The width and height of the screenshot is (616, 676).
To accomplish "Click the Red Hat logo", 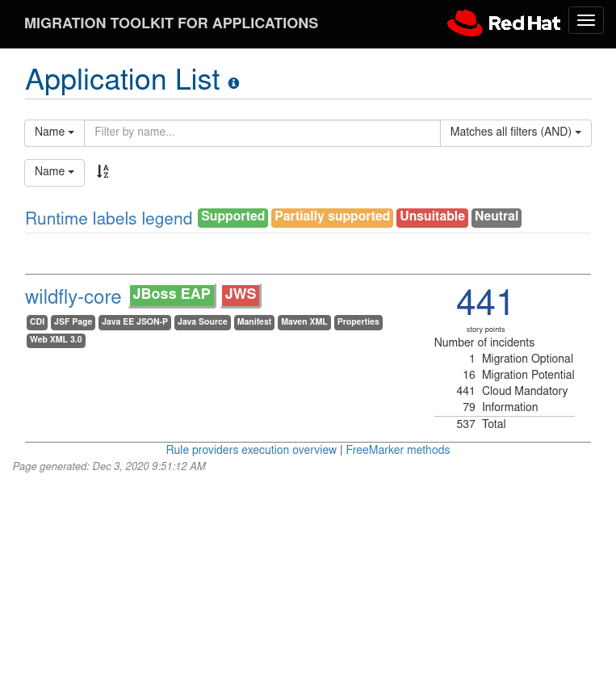I will coord(504,23).
